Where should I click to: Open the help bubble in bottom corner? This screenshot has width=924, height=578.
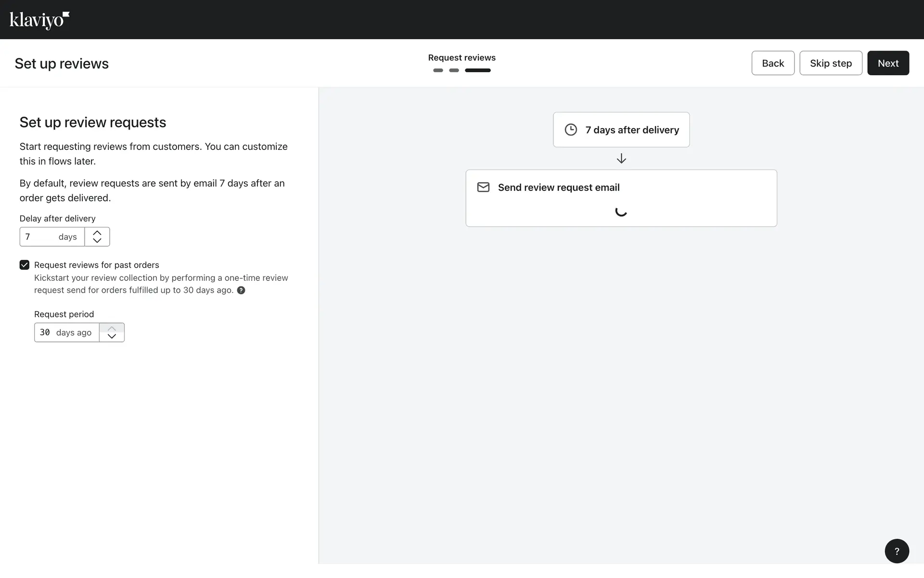pyautogui.click(x=897, y=551)
